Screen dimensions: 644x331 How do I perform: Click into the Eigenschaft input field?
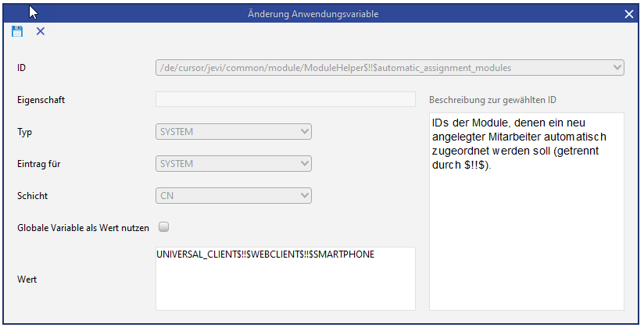(285, 99)
